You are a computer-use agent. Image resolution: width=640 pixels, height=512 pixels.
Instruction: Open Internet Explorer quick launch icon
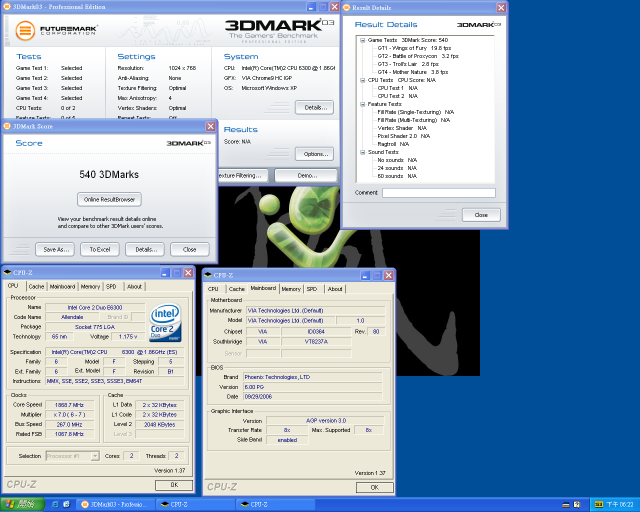55,505
